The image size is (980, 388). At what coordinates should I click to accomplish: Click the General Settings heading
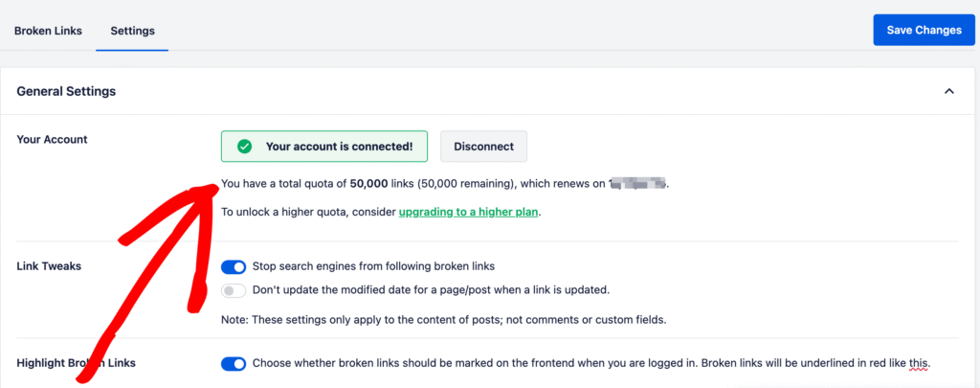[66, 91]
